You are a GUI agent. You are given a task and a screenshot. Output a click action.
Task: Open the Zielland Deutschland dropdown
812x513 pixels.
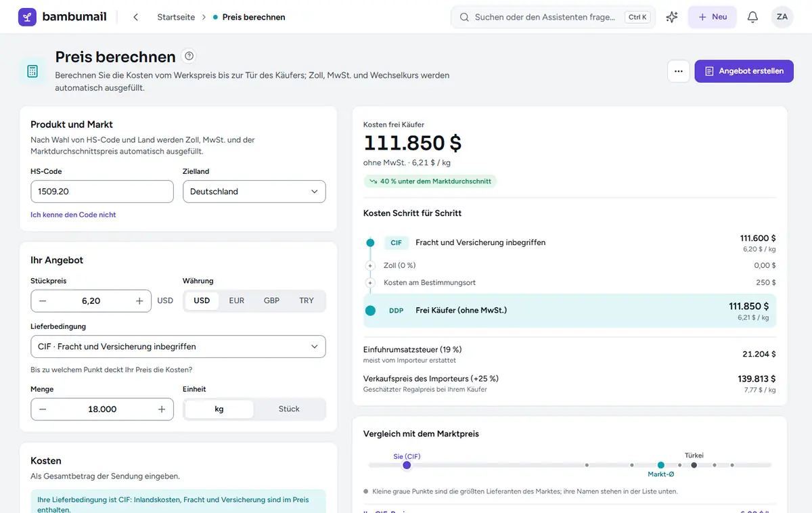(x=254, y=192)
